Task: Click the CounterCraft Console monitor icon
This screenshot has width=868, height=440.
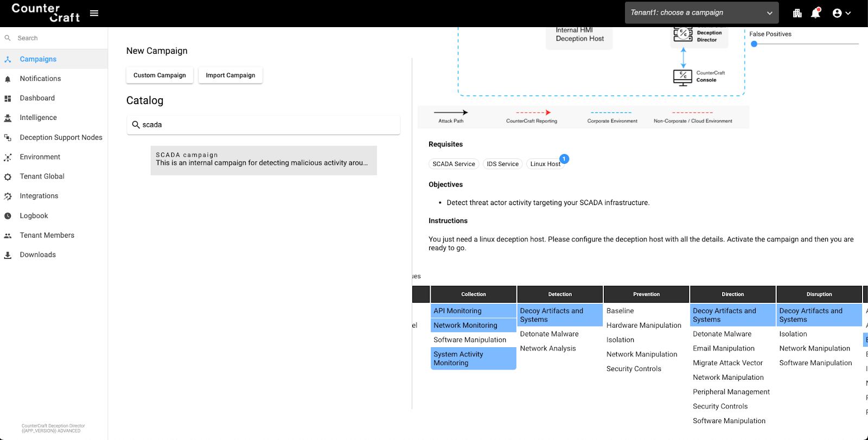Action: click(x=682, y=78)
